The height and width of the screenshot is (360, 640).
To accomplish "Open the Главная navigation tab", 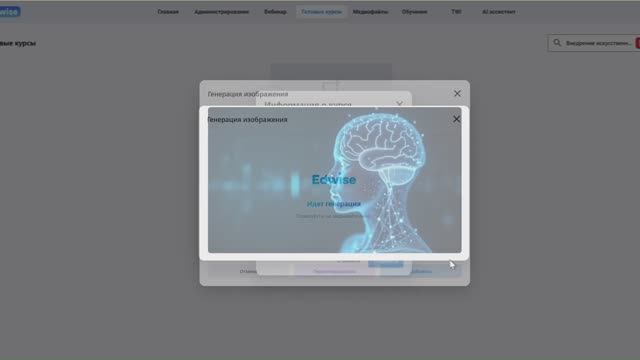I will (168, 12).
